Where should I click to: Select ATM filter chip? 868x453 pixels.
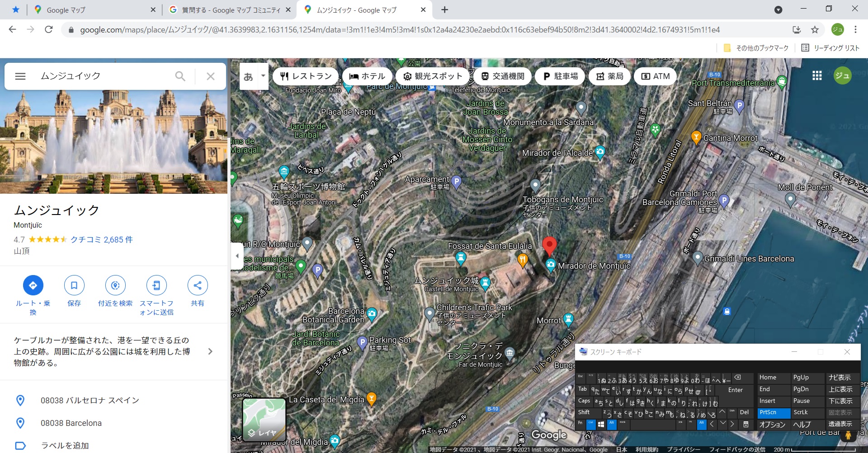(656, 76)
